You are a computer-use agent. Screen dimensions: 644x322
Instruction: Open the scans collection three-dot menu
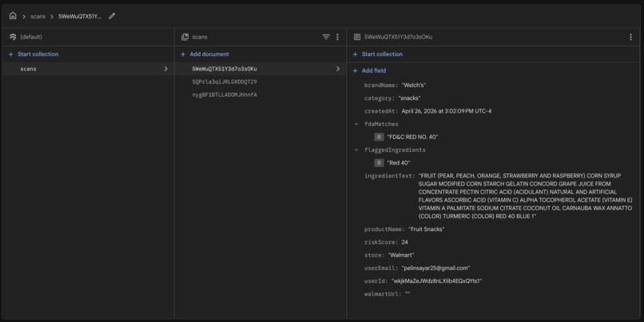pos(338,37)
